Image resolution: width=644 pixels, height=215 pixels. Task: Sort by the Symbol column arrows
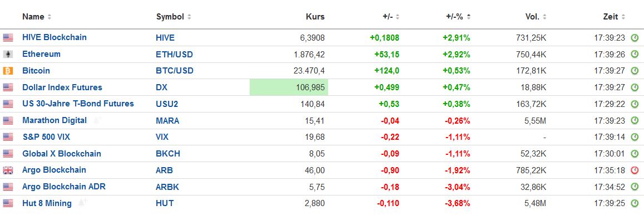[x=189, y=17]
